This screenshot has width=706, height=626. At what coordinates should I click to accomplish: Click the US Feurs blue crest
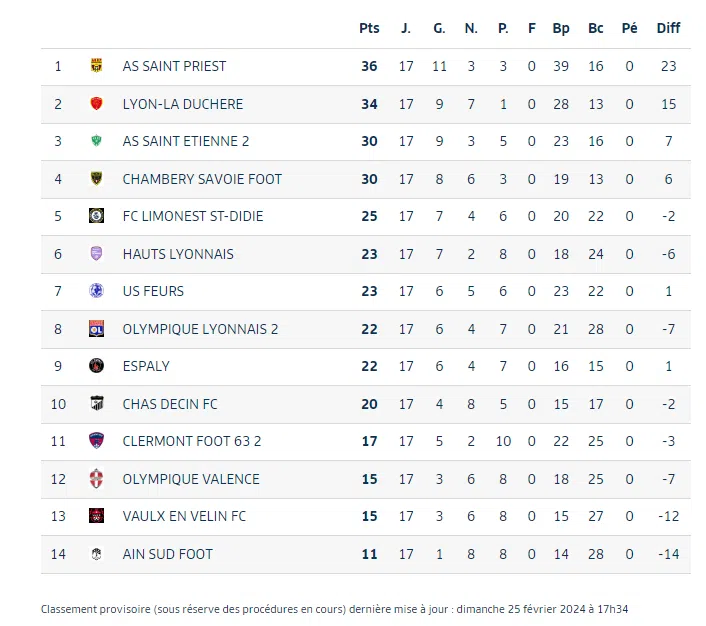click(97, 291)
